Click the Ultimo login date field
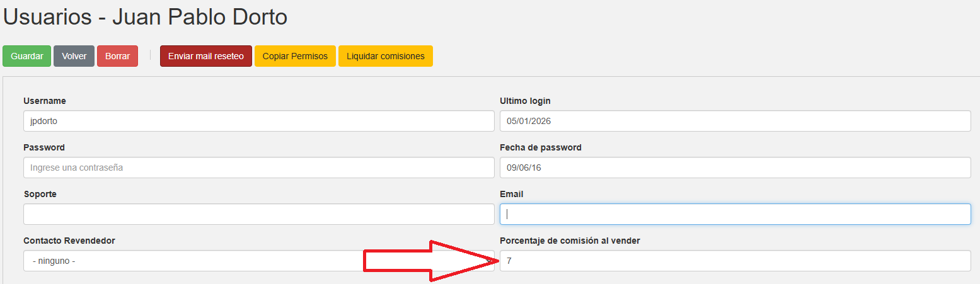Screen dimensions: 980x284 (x=735, y=121)
